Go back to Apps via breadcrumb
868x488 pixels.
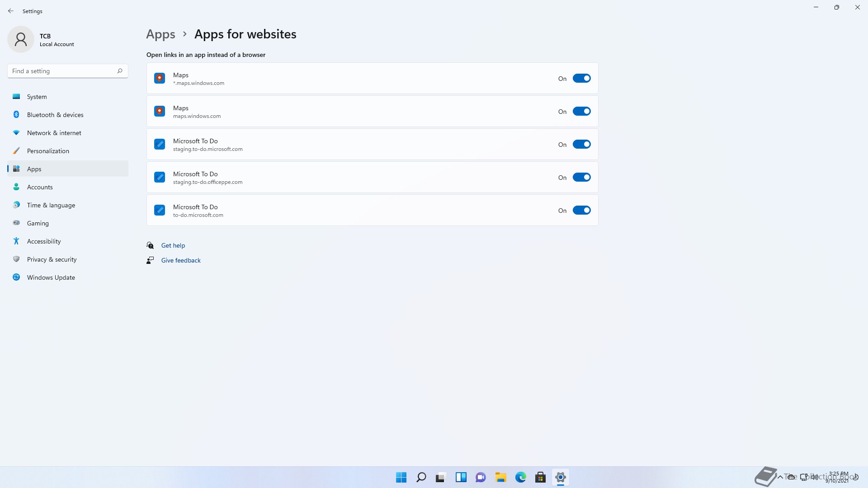pos(160,34)
